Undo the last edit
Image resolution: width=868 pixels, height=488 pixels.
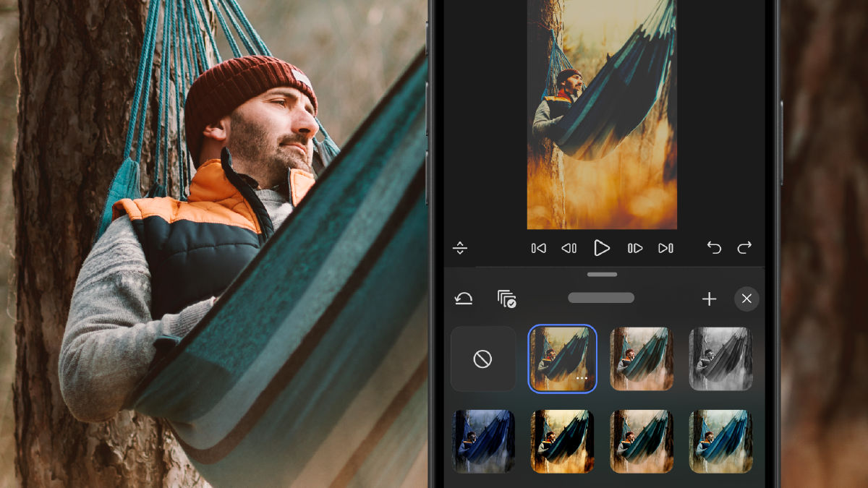point(714,248)
